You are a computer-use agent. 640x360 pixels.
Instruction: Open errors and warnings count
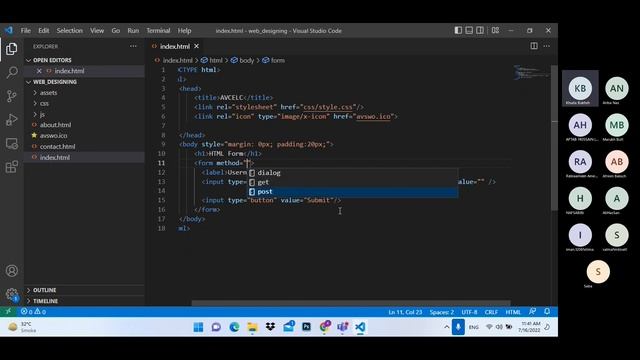click(x=33, y=311)
